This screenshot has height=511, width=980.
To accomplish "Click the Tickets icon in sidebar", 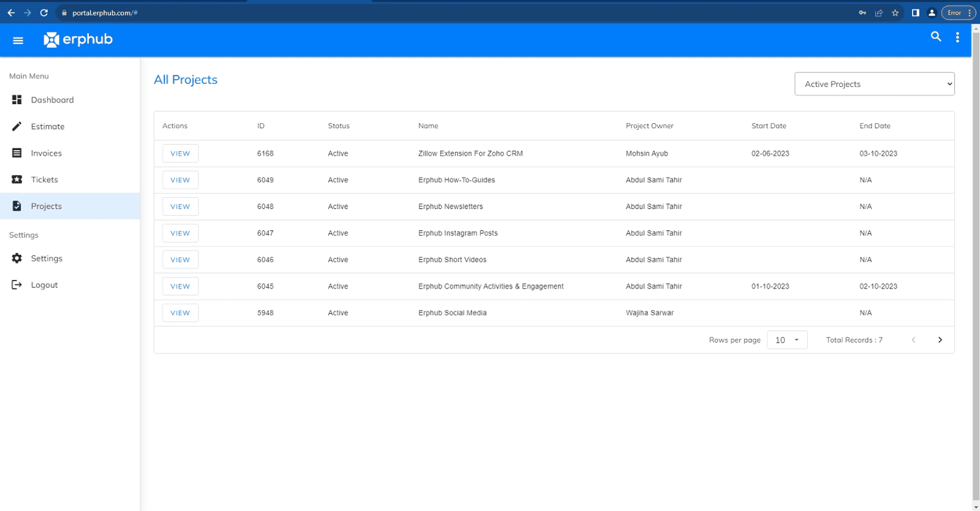I will 17,180.
